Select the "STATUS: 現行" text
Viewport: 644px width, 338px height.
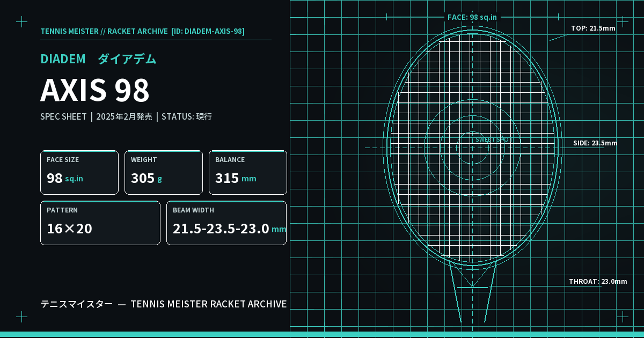(186, 116)
